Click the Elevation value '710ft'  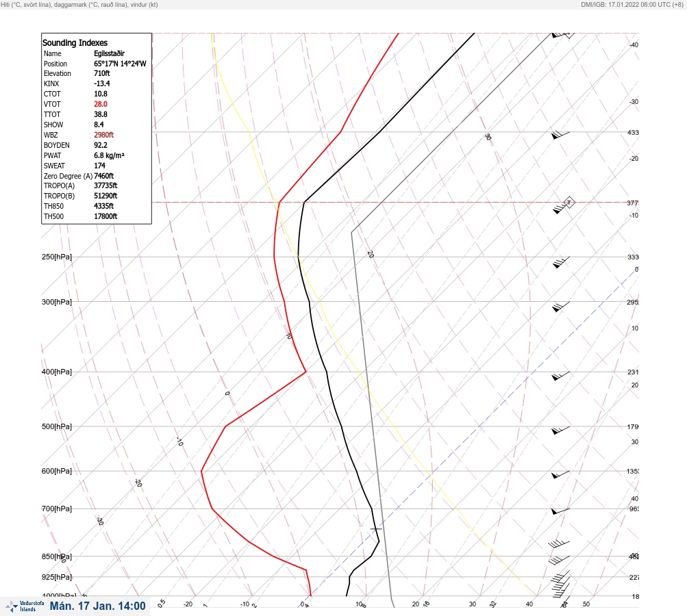click(x=101, y=73)
